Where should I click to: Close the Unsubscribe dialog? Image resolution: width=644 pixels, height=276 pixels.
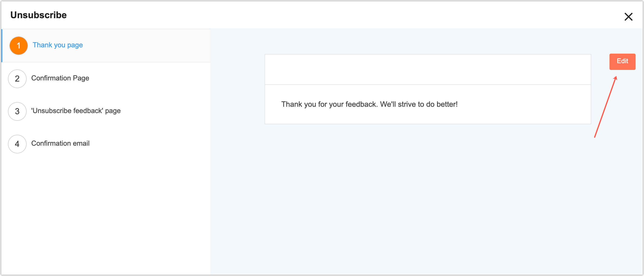(629, 17)
